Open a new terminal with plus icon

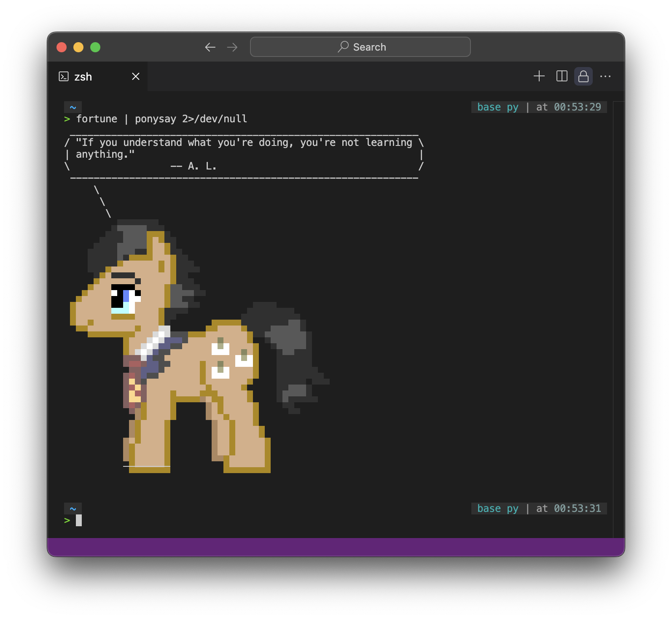539,76
